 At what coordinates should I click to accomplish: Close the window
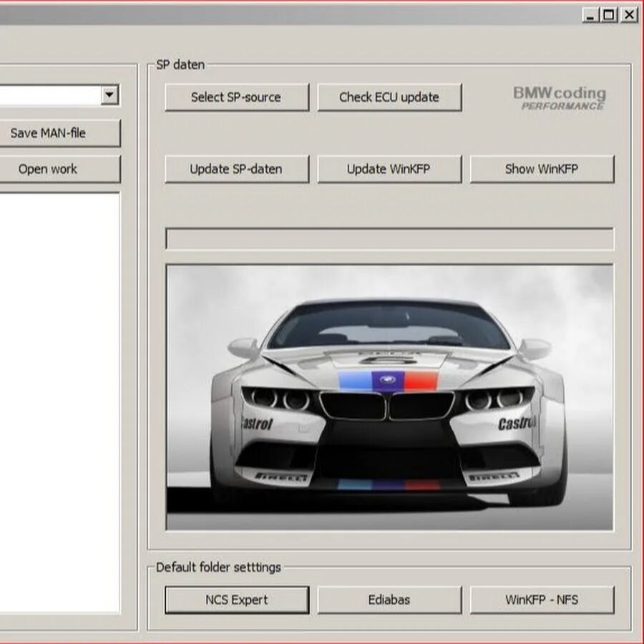[629, 16]
